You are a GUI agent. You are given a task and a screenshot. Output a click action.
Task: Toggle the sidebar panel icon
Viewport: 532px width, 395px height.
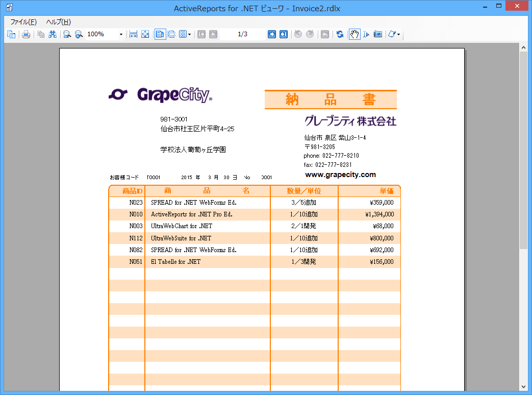click(11, 34)
